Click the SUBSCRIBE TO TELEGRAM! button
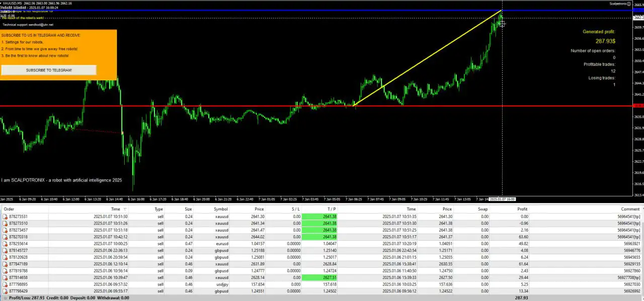This screenshot has height=301, width=644. (x=48, y=70)
